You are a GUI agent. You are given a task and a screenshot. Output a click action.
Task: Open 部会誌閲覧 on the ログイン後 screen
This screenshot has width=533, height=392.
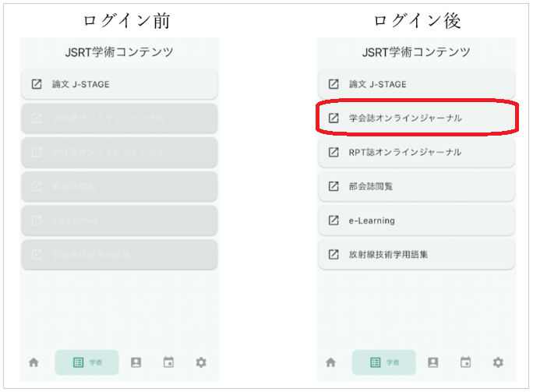coord(416,186)
